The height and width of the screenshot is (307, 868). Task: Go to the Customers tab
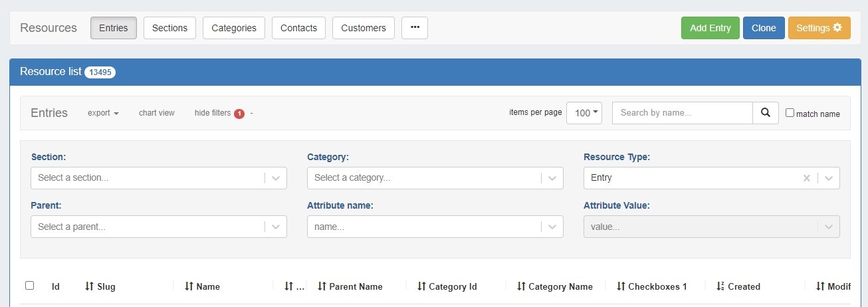click(363, 28)
